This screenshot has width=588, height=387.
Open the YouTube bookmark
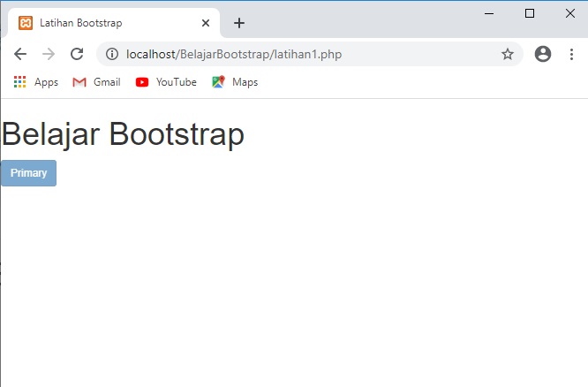(x=166, y=82)
